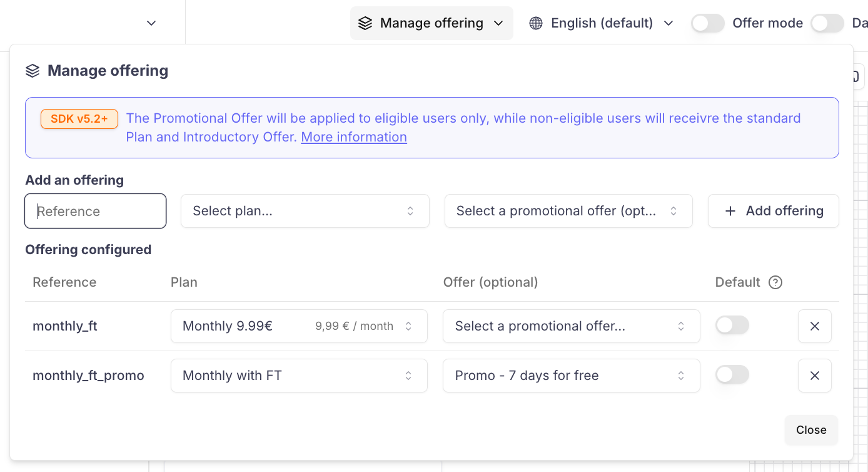Change the Monthly 9.99€ plan dropdown
The height and width of the screenshot is (472, 868).
pyautogui.click(x=298, y=326)
